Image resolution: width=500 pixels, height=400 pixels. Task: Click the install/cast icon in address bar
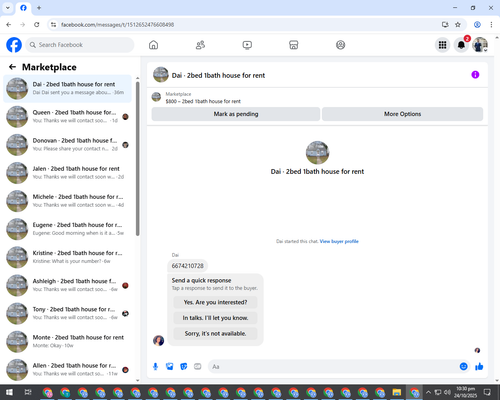(445, 25)
